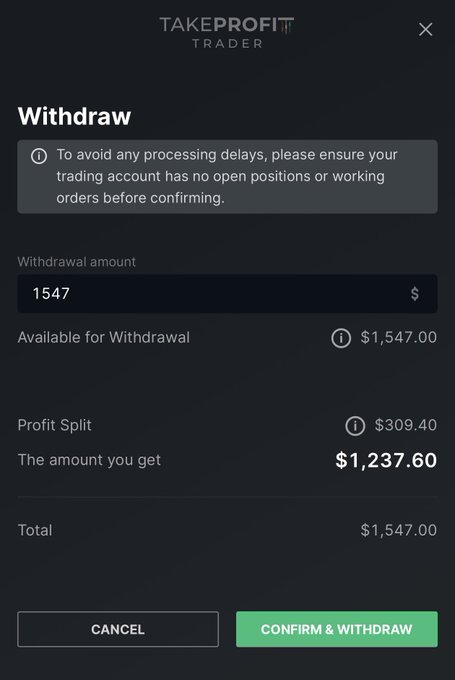Focus the Withdrawal amount input field showing 1547
Image resolution: width=455 pixels, height=680 pixels.
(x=227, y=294)
